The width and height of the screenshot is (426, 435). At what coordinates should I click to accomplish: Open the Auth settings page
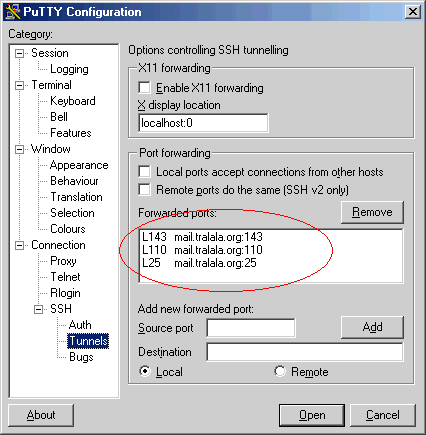80,325
